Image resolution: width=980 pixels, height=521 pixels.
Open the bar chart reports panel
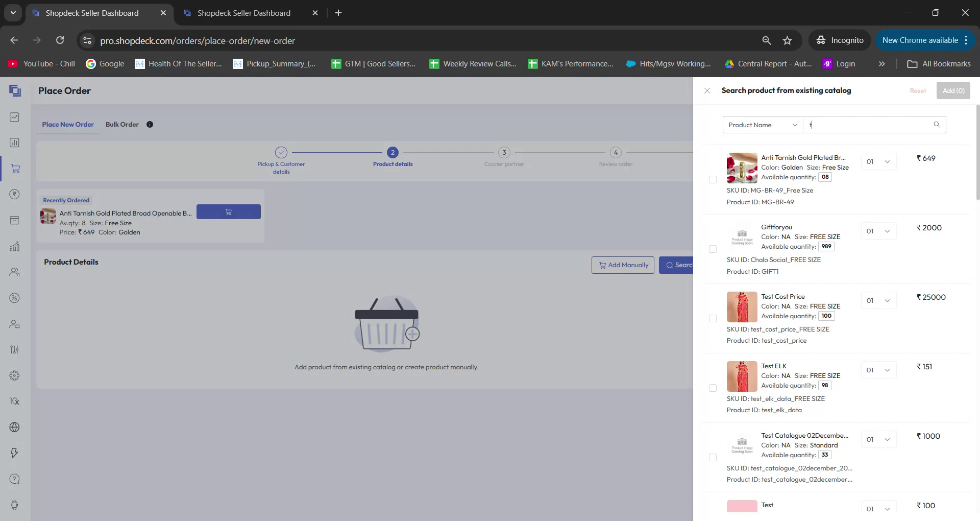point(14,143)
